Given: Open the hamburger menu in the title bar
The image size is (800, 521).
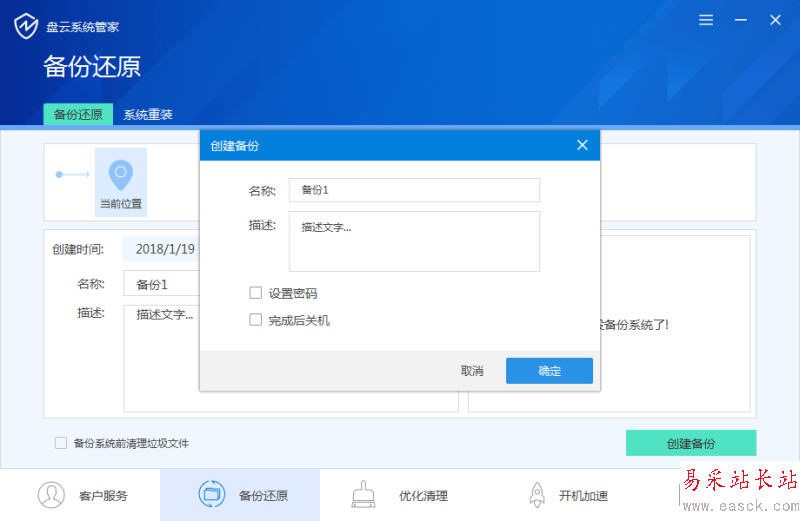Looking at the screenshot, I should [x=706, y=20].
